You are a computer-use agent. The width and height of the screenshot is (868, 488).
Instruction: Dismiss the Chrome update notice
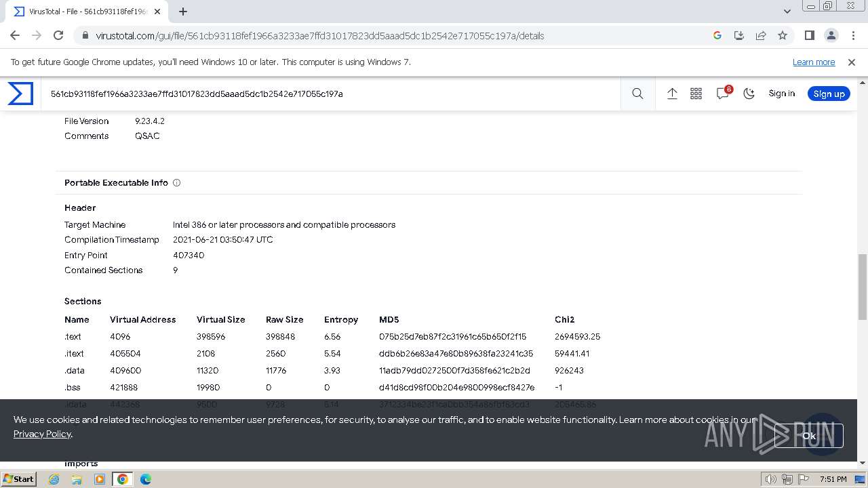pyautogui.click(x=852, y=62)
